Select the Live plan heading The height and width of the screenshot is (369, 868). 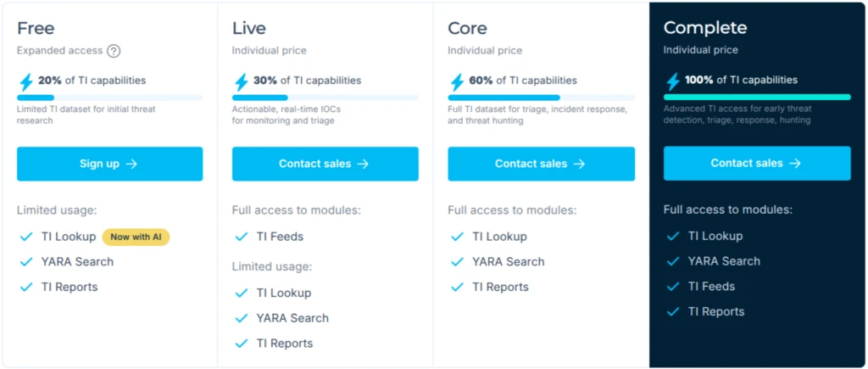pos(249,28)
